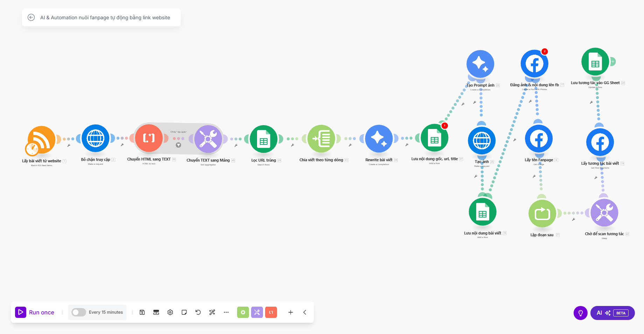The height and width of the screenshot is (334, 644).
Task: Add a module after 'Lưu tương tác vào GG Sheet'
Action: pos(613,62)
